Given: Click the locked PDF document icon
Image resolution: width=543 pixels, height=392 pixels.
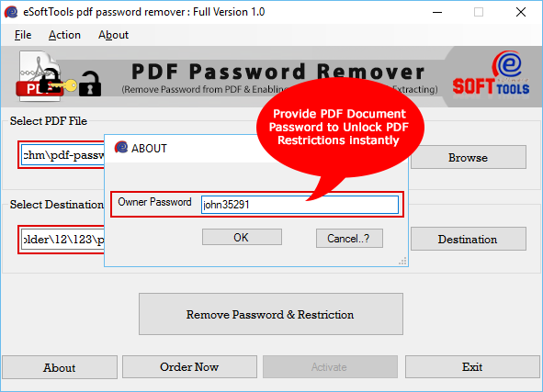Looking at the screenshot, I should pos(40,76).
